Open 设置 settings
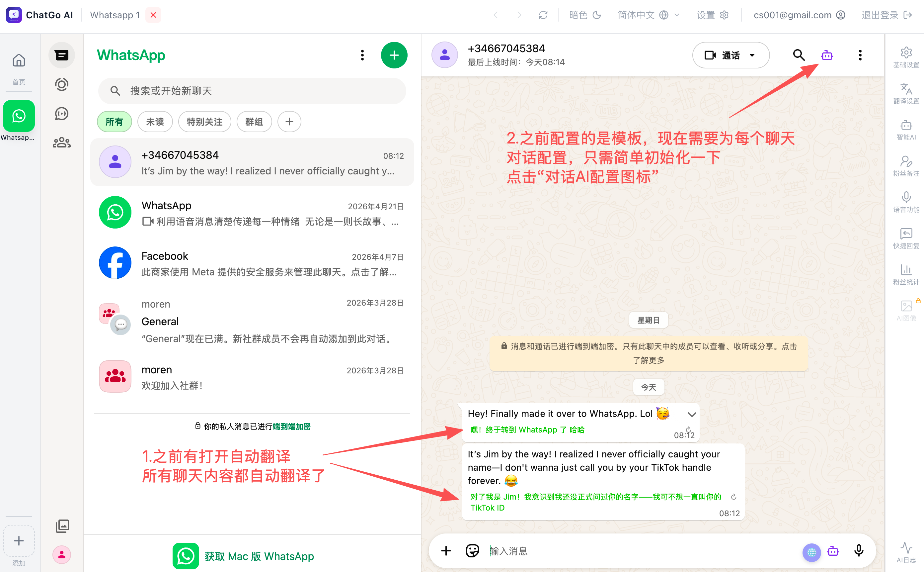 (x=712, y=15)
